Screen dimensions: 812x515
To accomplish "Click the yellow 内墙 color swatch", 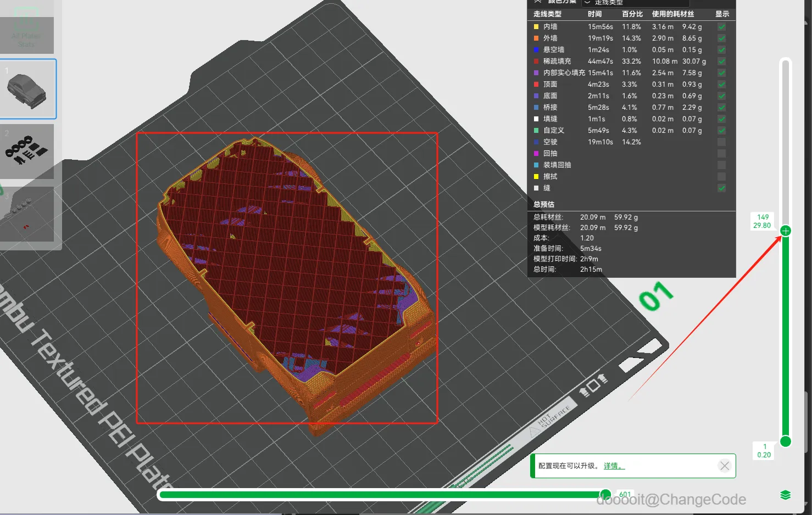I will point(536,26).
